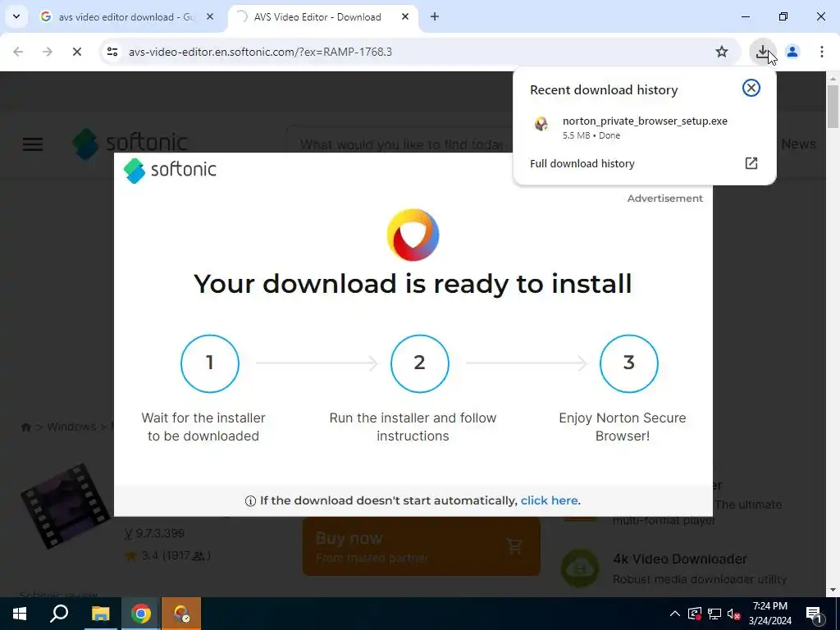Click the Softonic site logo in header
This screenshot has height=630, width=840.
130,144
